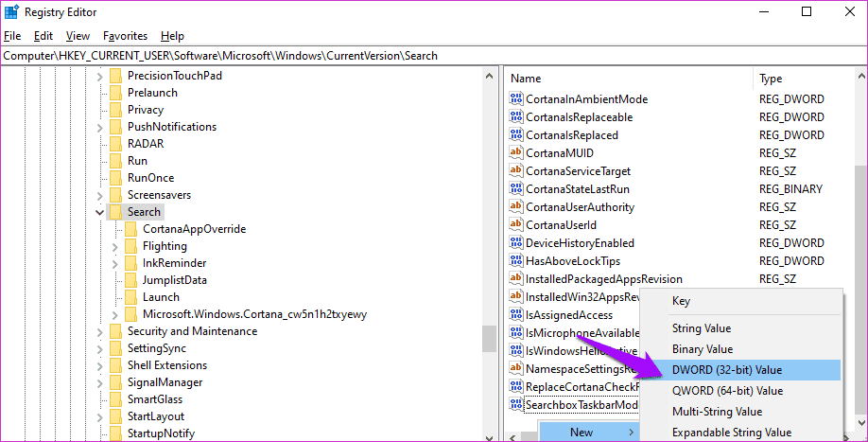This screenshot has width=868, height=442.
Task: Expand the Screensavers key
Action: (x=99, y=196)
